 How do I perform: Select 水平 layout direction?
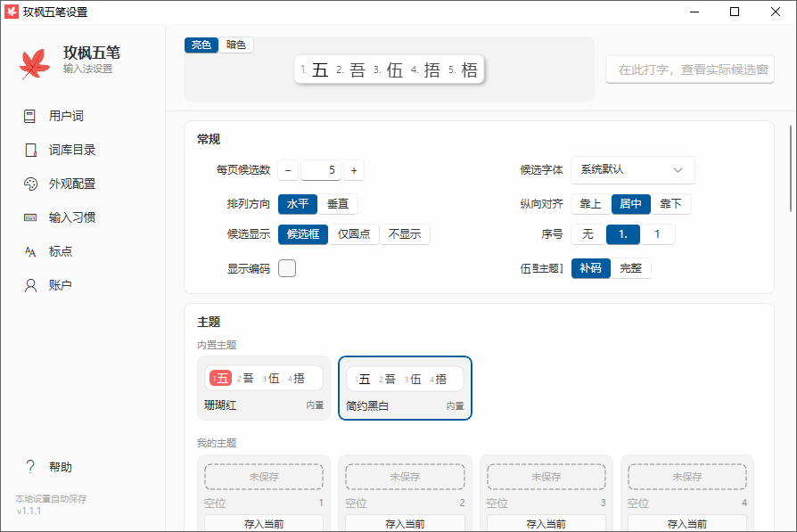point(298,204)
